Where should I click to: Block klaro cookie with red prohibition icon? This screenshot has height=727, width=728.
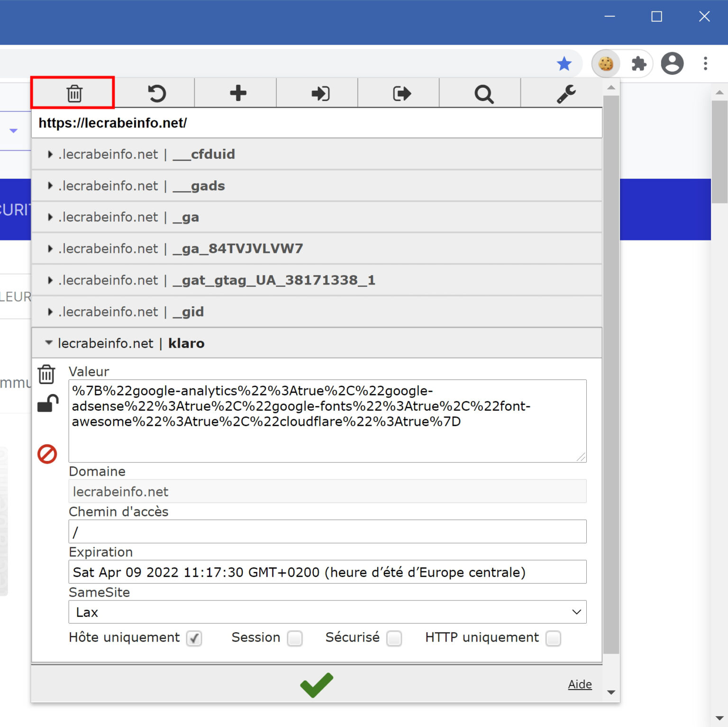tap(47, 454)
